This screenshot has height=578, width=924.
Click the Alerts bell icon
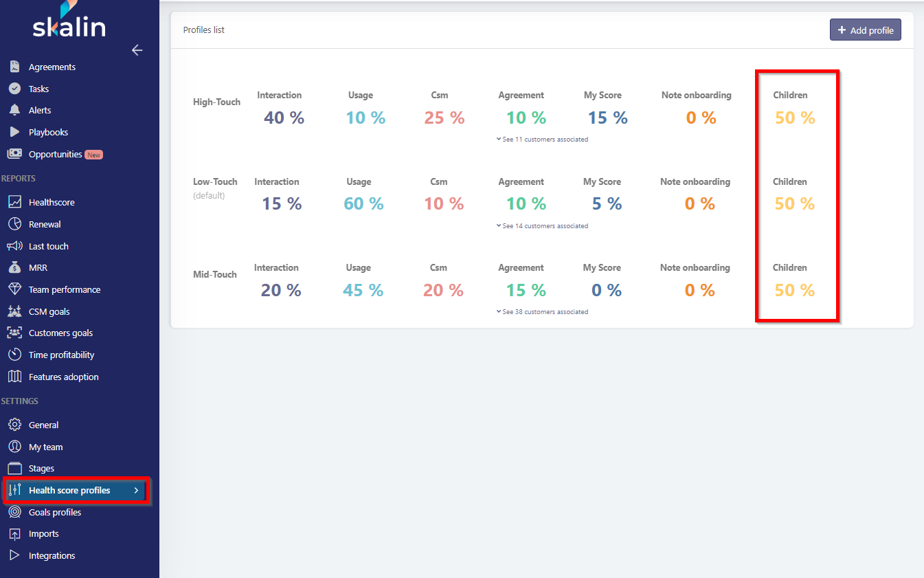14,110
